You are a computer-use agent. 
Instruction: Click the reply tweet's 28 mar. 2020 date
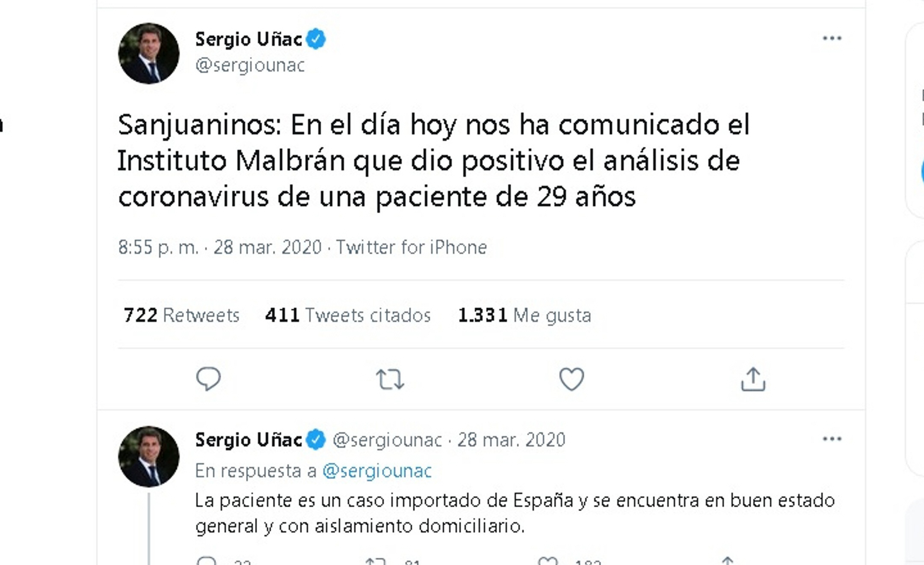click(511, 440)
